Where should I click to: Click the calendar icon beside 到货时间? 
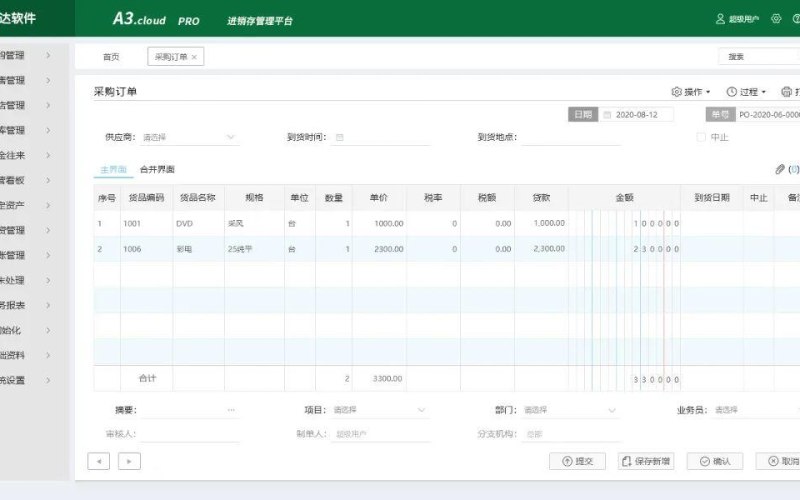(340, 137)
